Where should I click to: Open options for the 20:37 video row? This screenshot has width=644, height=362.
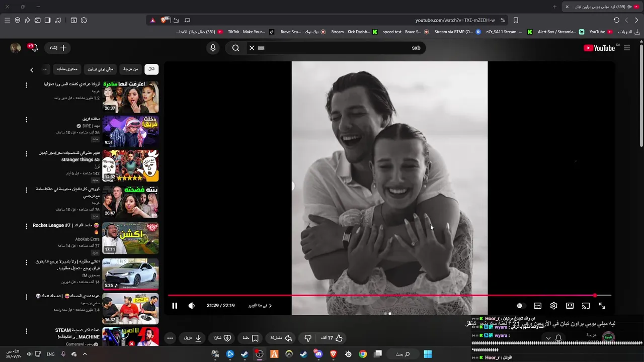tap(27, 85)
